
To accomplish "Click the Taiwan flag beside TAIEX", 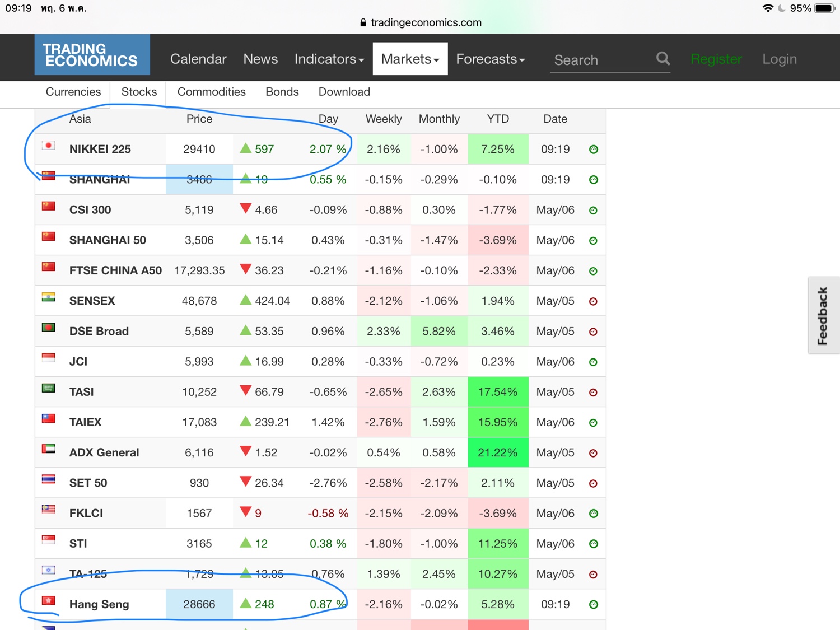I will click(x=49, y=418).
